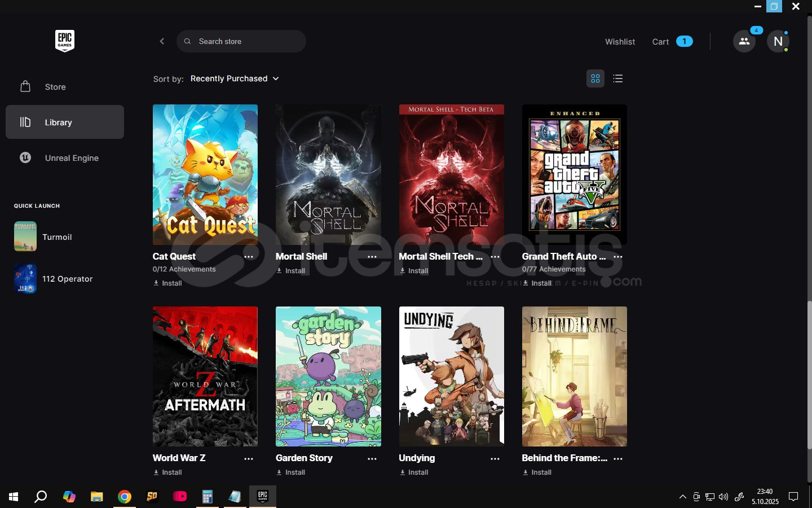Open World War Z Aftermath cover

[x=205, y=376]
